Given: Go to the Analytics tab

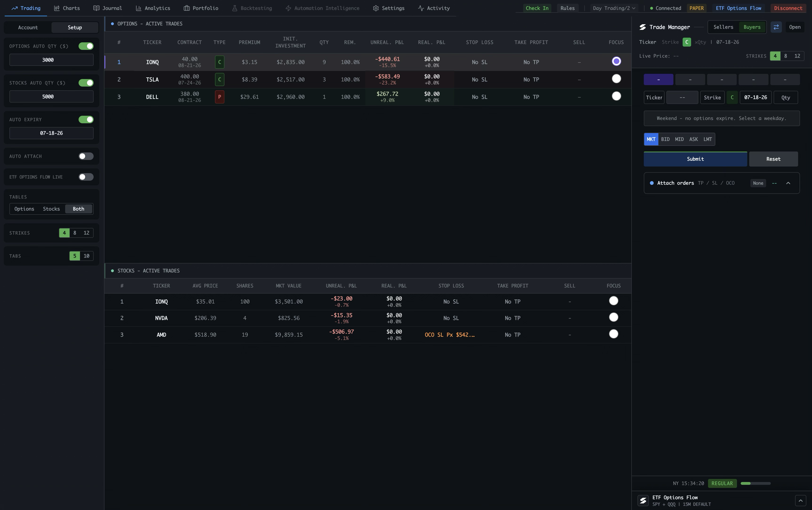Looking at the screenshot, I should pyautogui.click(x=153, y=8).
